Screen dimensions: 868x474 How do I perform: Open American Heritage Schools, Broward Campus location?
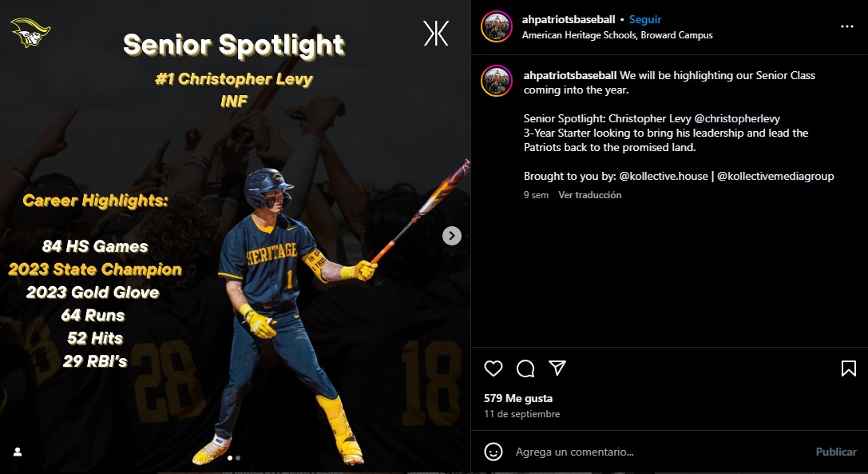(x=617, y=35)
